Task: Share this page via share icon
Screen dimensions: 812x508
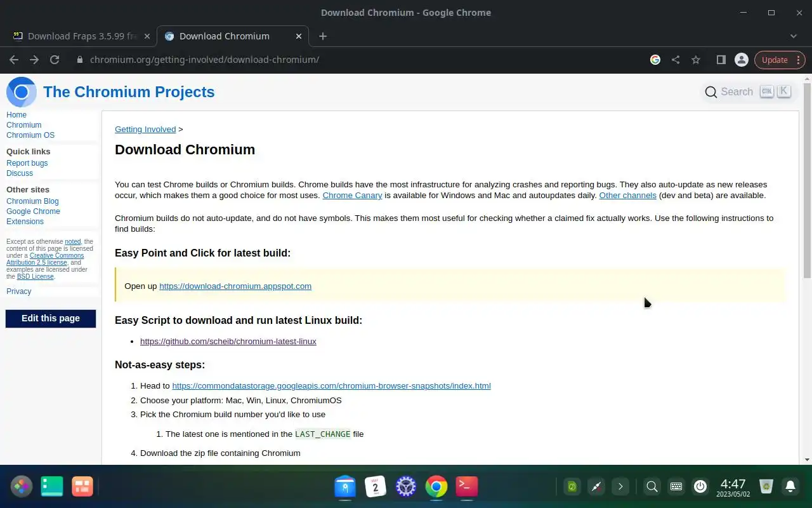Action: click(x=676, y=60)
